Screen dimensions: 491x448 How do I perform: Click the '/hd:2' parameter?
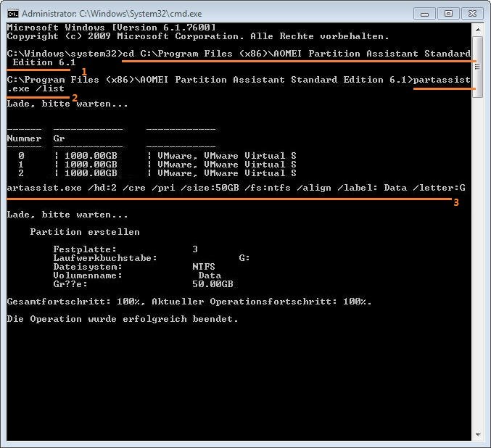pos(102,188)
